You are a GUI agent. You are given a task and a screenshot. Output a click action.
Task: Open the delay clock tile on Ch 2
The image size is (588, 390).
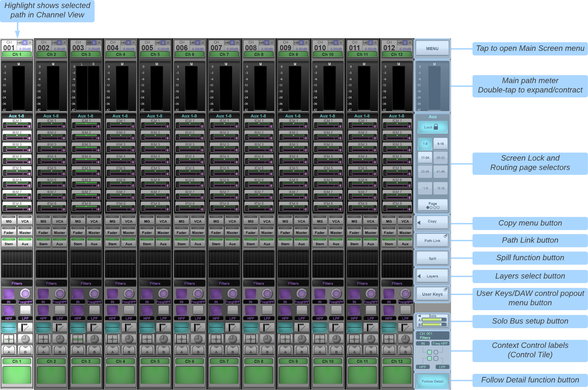click(60, 339)
